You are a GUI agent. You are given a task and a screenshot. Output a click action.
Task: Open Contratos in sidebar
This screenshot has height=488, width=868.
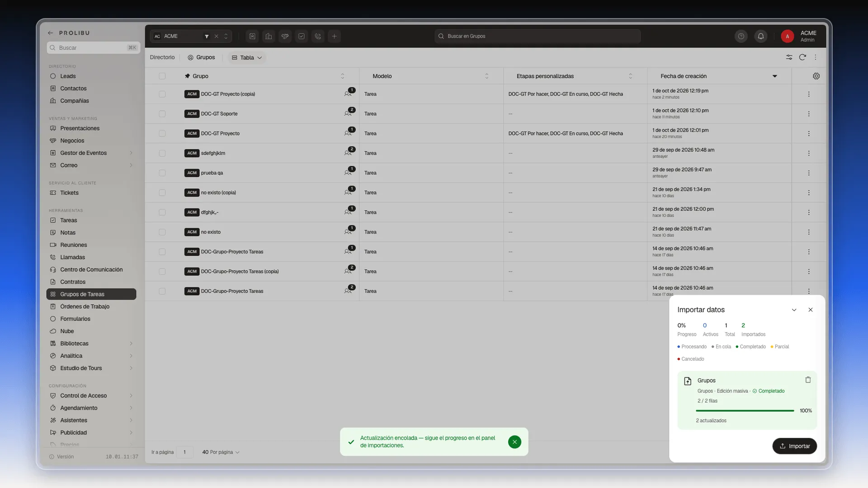pos(91,282)
